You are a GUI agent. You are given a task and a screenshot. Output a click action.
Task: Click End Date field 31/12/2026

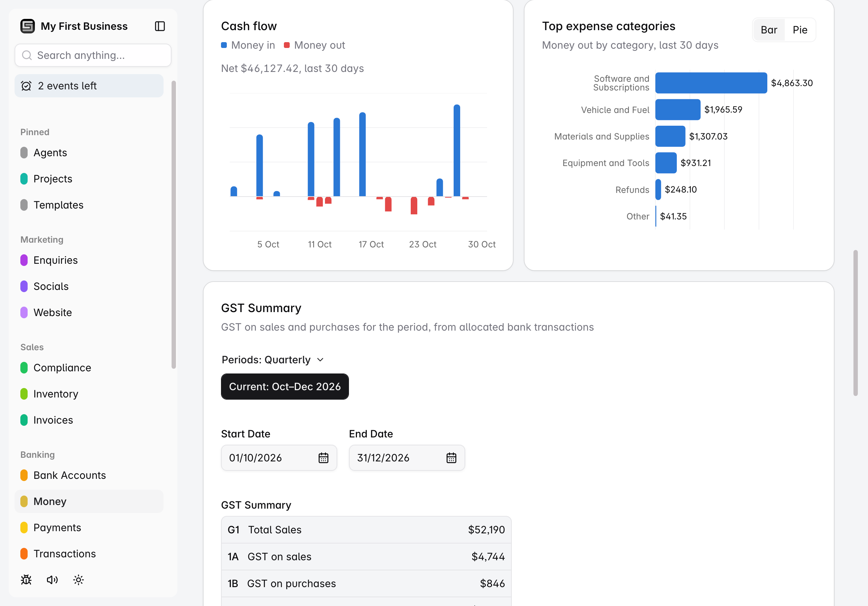tap(407, 457)
